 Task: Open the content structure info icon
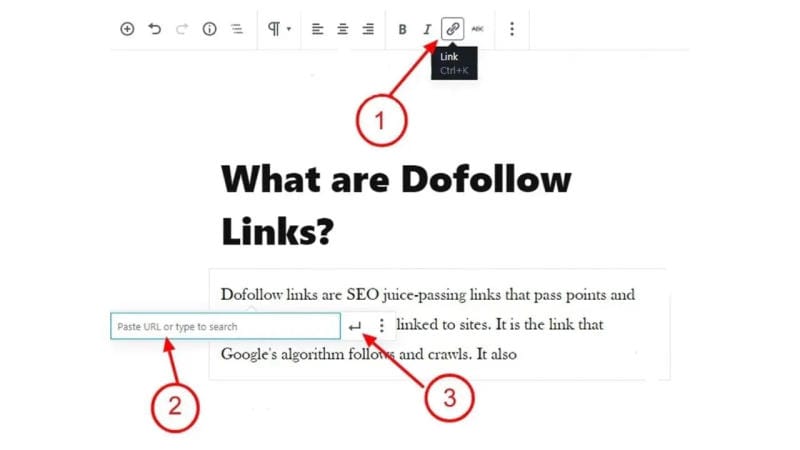[x=209, y=29]
